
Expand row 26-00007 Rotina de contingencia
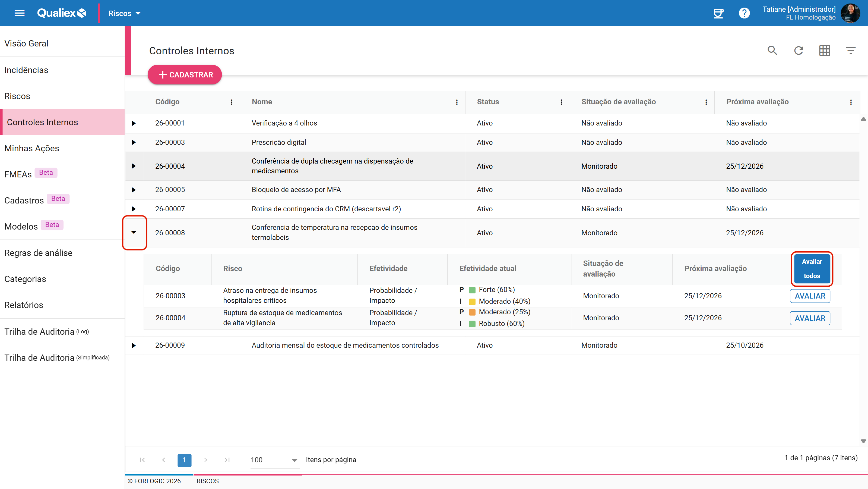tap(134, 209)
